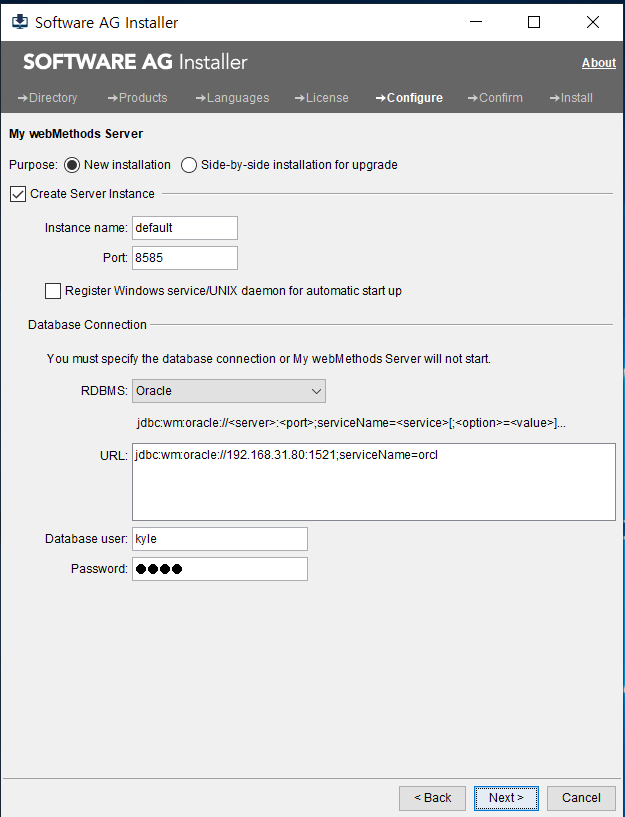Image resolution: width=625 pixels, height=817 pixels.
Task: Close the installer window
Action: click(x=593, y=22)
